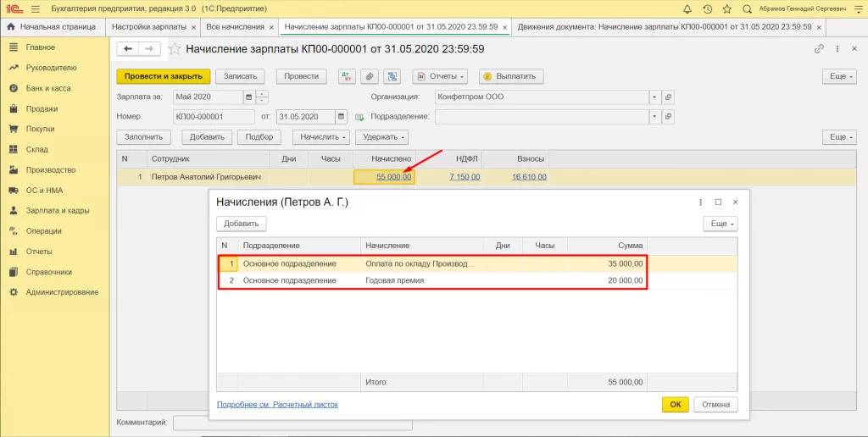Copy link to document icon

tap(820, 49)
